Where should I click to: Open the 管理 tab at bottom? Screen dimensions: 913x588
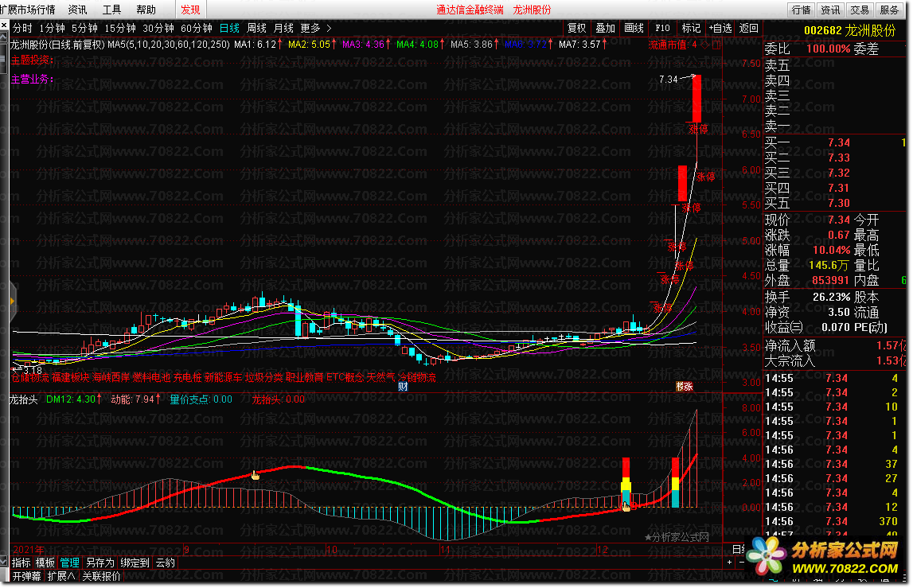coord(70,563)
